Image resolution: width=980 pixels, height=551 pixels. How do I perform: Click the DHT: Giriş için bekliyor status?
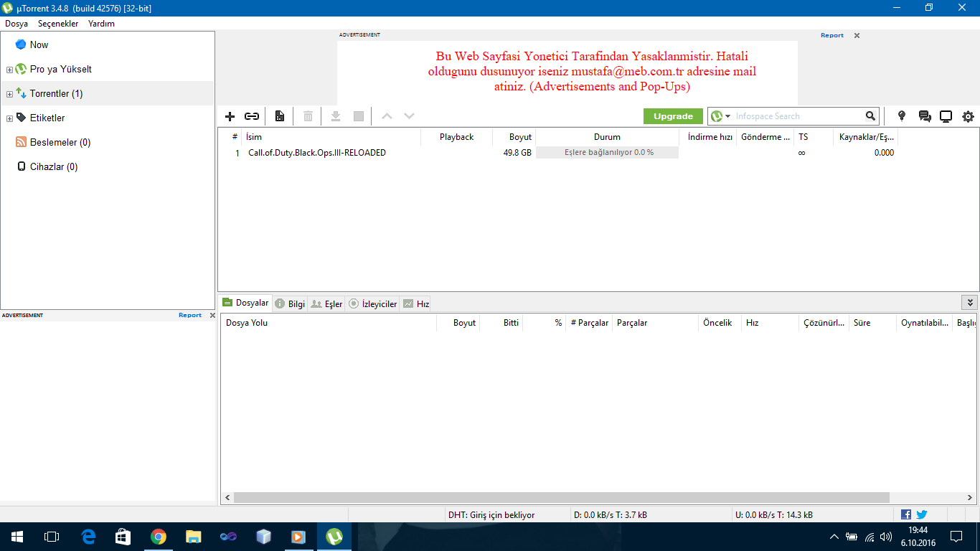click(x=491, y=514)
